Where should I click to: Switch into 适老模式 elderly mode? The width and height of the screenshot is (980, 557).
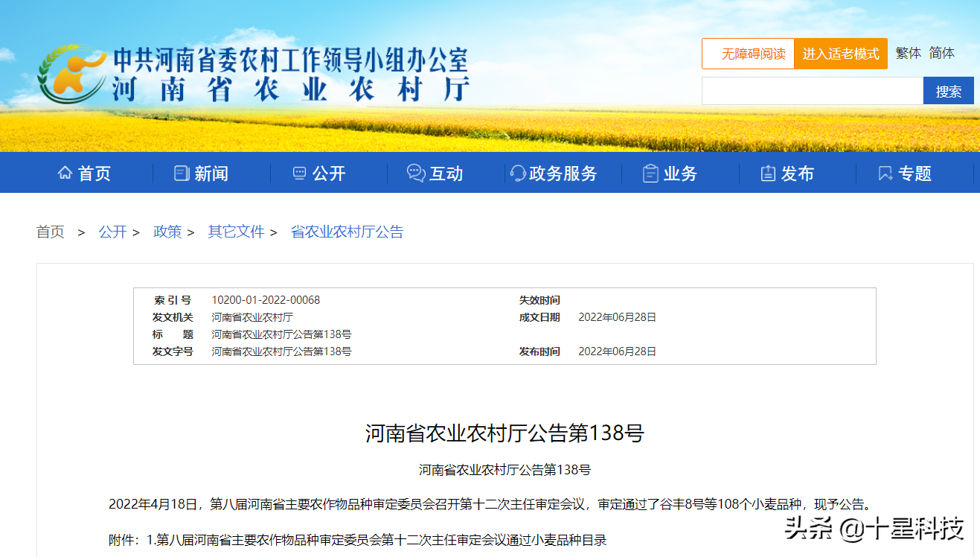841,53
